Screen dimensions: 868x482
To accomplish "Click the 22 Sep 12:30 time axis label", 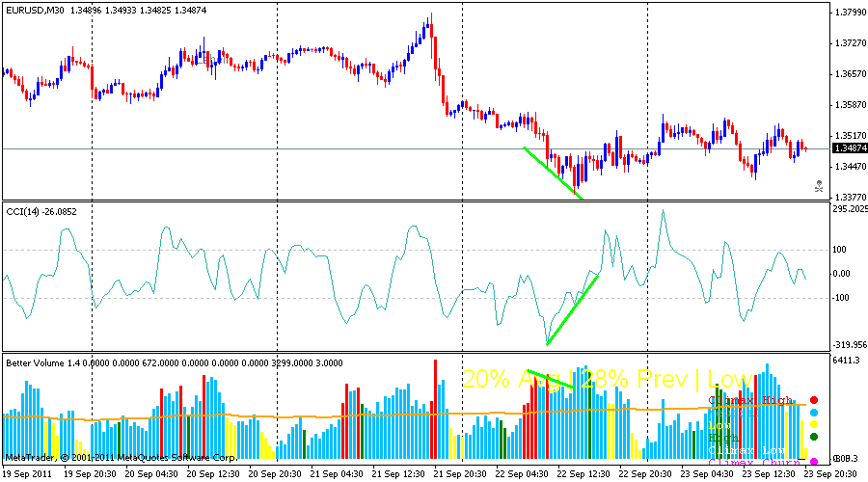I will pos(582,474).
